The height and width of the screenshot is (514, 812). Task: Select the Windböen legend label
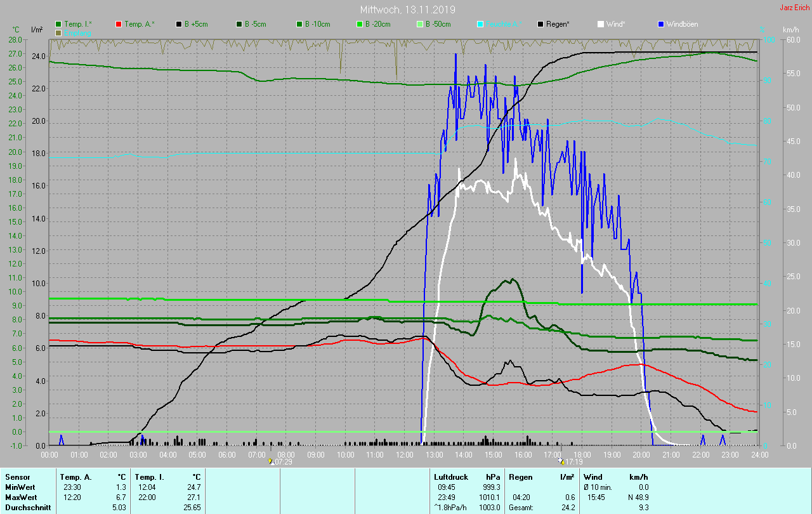coord(682,24)
